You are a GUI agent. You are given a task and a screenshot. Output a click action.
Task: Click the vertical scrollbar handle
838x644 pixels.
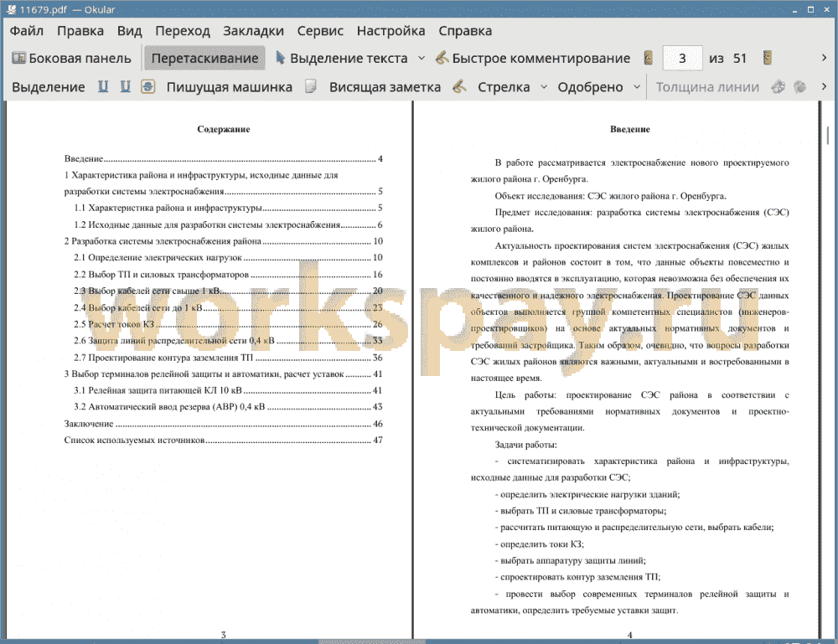coord(828,135)
